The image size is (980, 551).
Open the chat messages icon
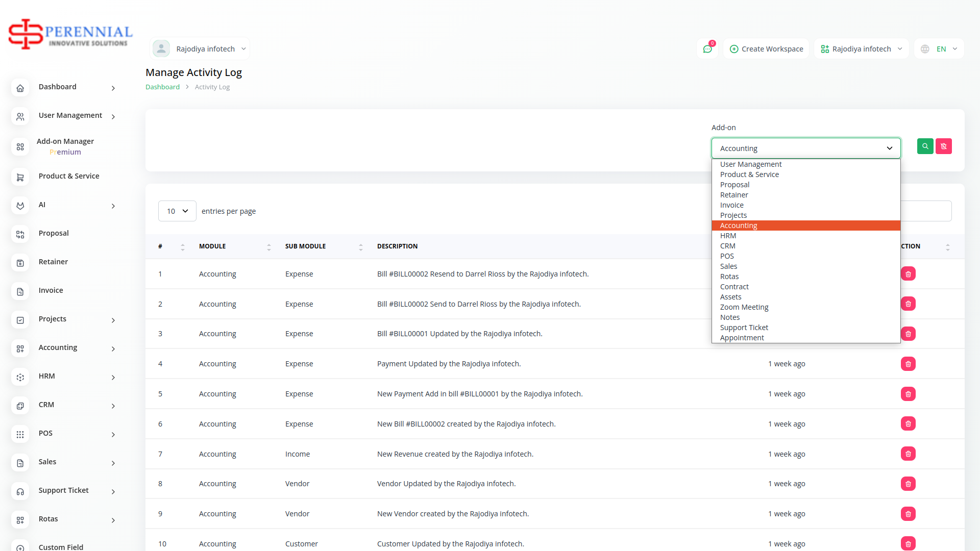pos(707,49)
